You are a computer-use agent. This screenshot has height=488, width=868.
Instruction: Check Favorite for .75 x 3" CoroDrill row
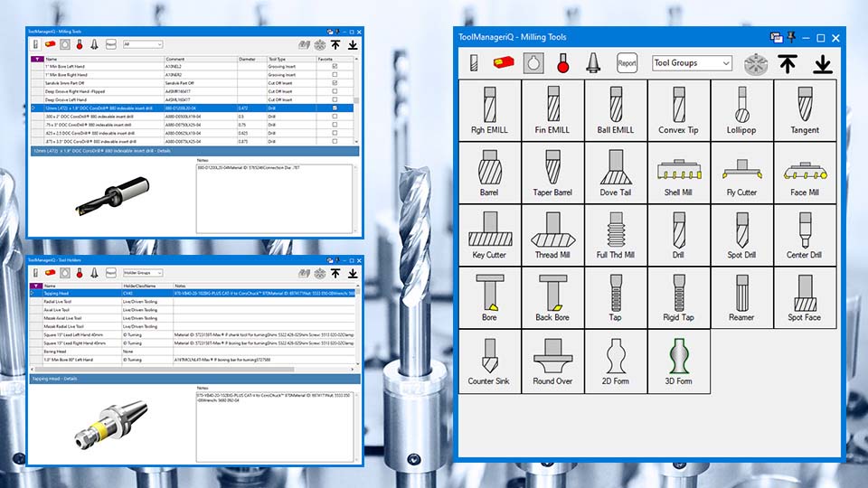(x=335, y=125)
